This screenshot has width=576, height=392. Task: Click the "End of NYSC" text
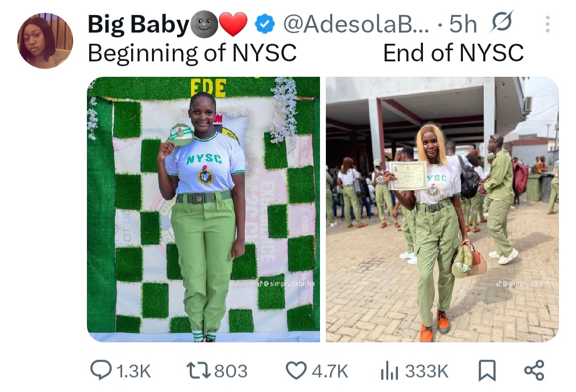pyautogui.click(x=453, y=53)
